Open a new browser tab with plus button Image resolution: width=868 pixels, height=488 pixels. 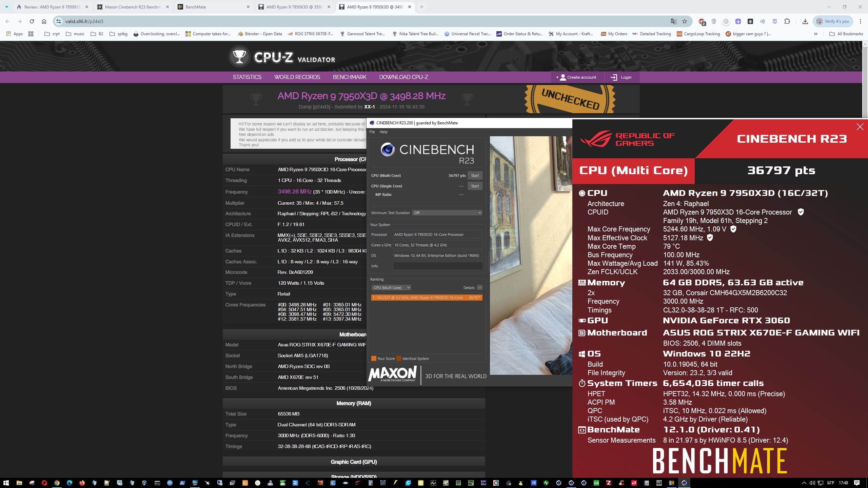coord(421,7)
